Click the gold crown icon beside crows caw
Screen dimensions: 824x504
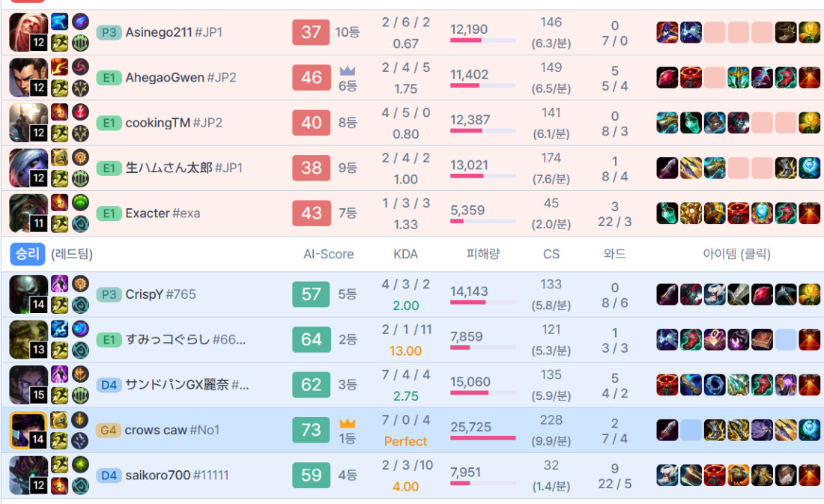click(347, 424)
